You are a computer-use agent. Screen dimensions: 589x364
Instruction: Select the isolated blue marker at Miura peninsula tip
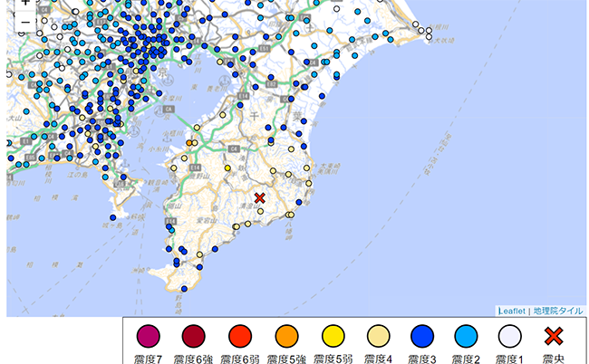click(115, 216)
